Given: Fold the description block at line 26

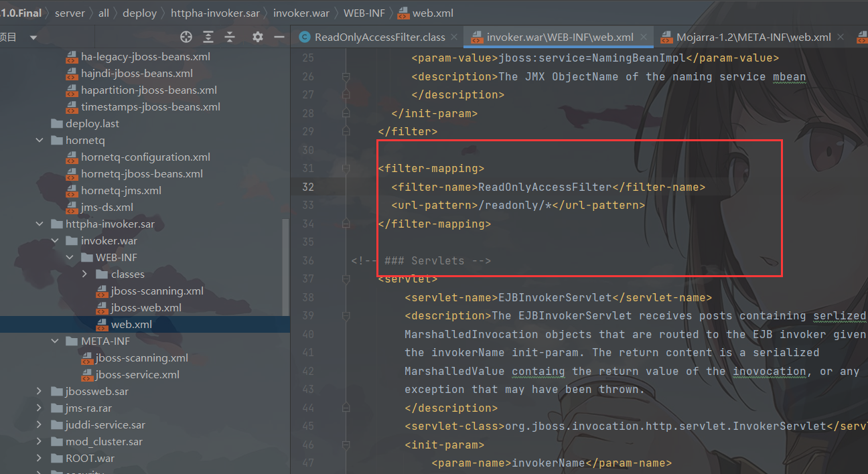Looking at the screenshot, I should coord(346,77).
